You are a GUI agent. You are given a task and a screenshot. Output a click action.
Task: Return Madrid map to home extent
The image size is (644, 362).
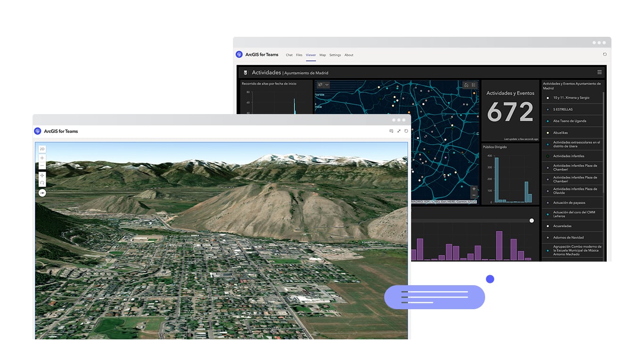click(x=466, y=85)
